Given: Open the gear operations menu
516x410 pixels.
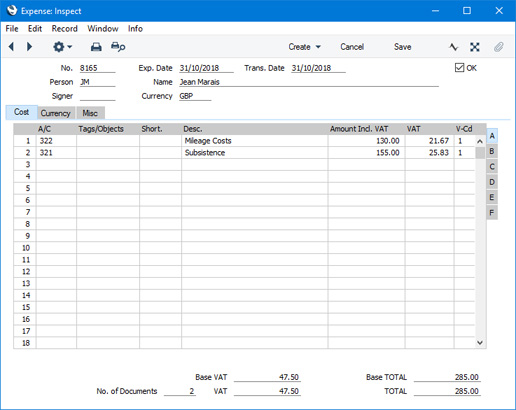Looking at the screenshot, I should (62, 47).
